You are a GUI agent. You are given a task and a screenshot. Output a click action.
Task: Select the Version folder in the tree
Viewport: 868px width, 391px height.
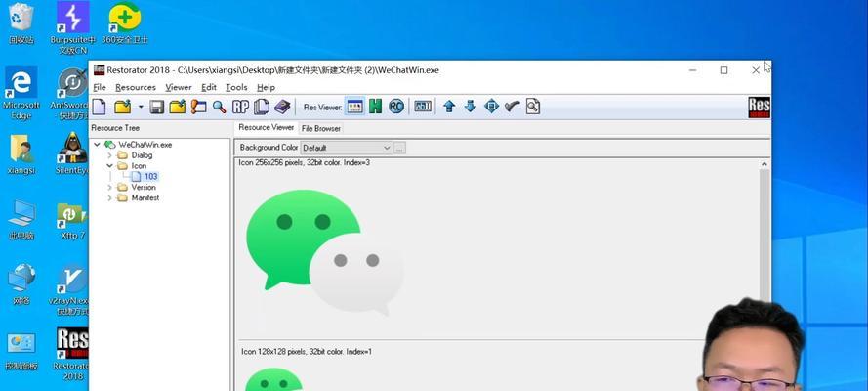pos(144,188)
